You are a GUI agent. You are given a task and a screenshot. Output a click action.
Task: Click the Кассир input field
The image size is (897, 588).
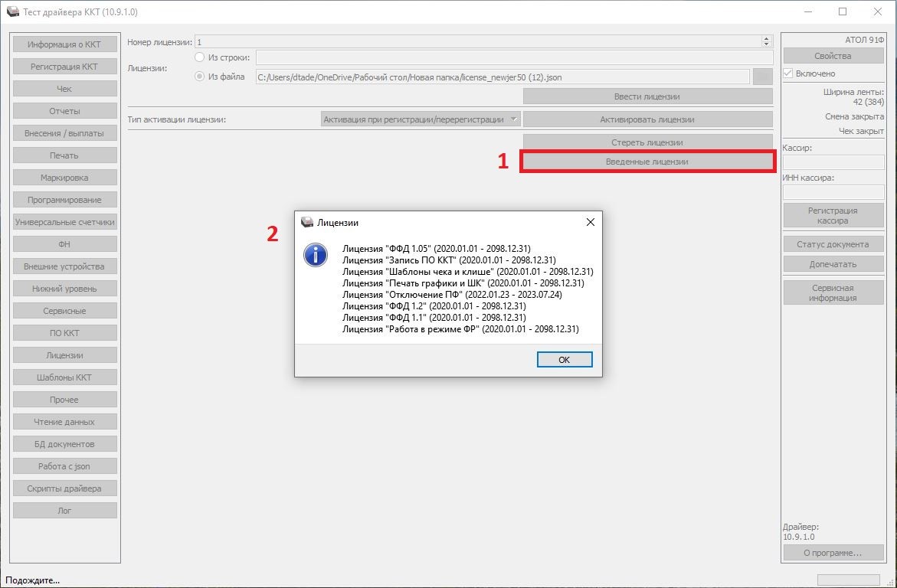[x=833, y=162]
